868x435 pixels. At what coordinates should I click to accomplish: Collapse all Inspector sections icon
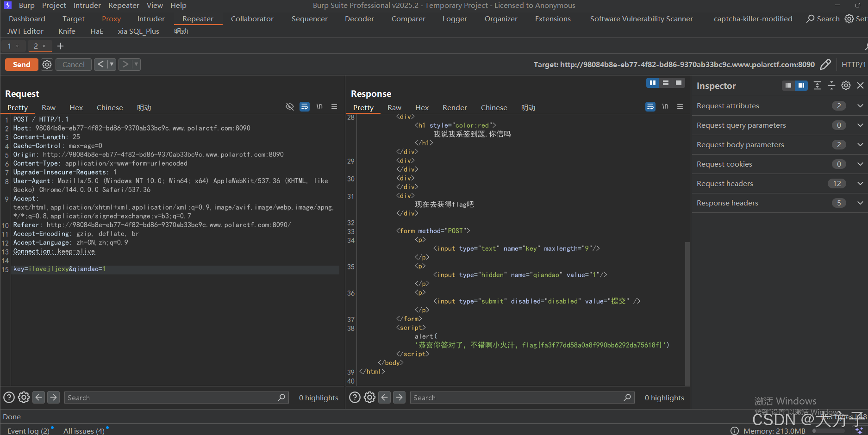pos(831,86)
